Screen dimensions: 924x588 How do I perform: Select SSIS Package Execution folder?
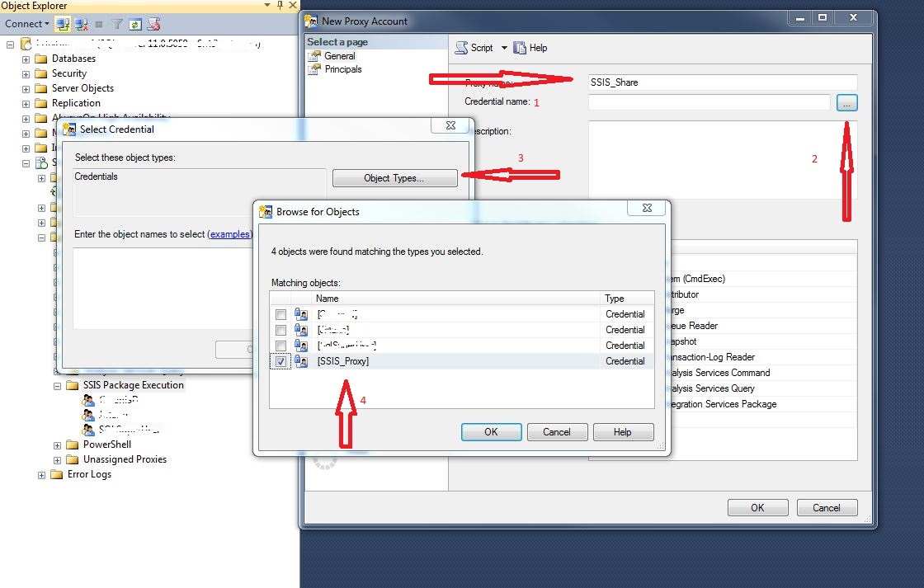[133, 385]
